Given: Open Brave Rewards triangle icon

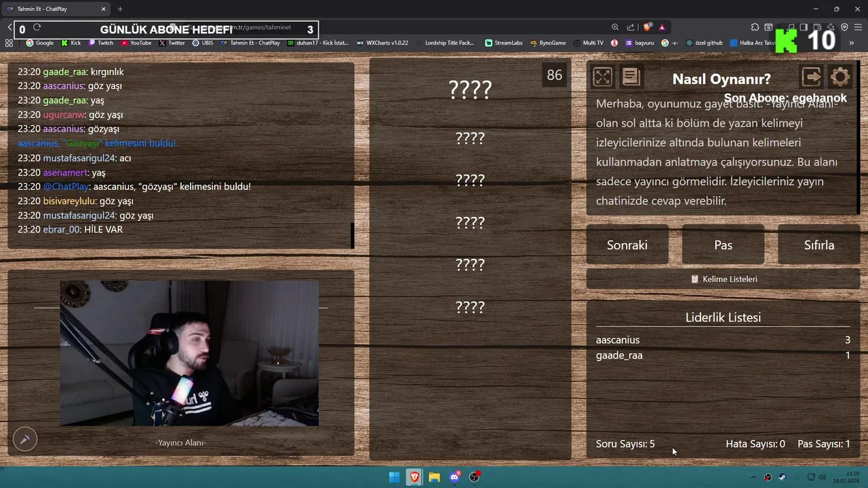Looking at the screenshot, I should pyautogui.click(x=662, y=28).
